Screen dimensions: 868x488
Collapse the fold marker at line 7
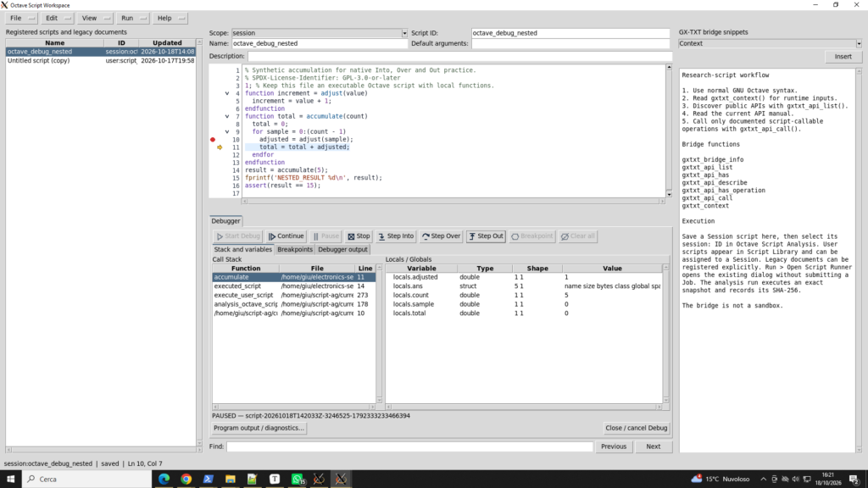click(227, 117)
